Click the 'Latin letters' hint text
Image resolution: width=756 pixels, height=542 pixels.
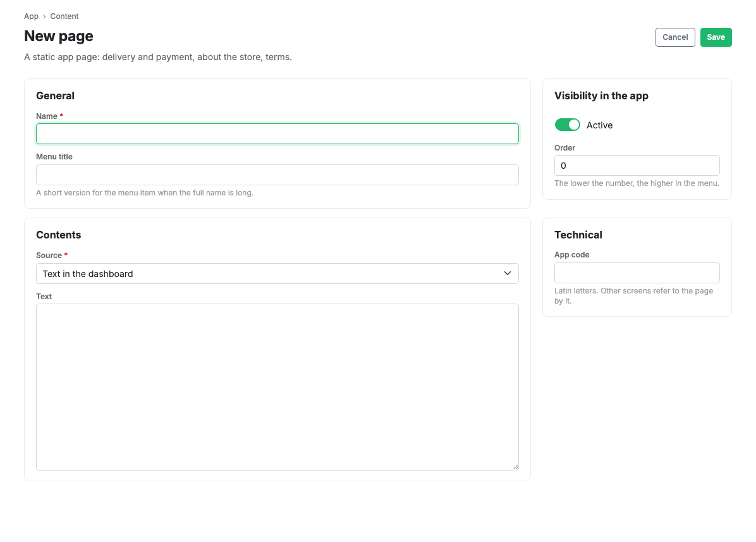[x=633, y=295]
